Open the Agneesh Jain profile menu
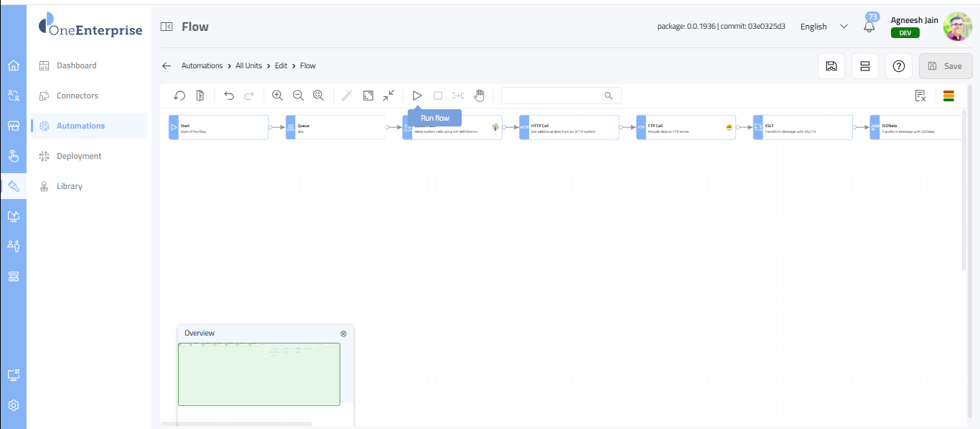Viewport: 980px width, 429px height. 957,27
